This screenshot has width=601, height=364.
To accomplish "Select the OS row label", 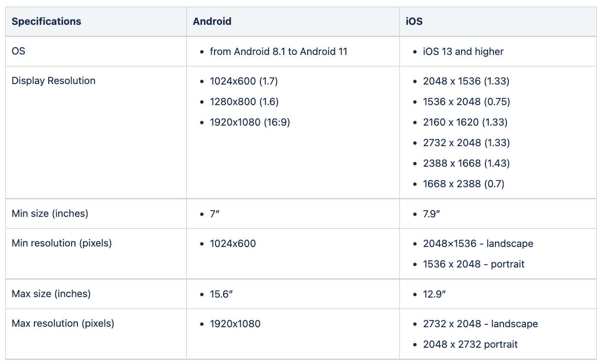I will [18, 51].
